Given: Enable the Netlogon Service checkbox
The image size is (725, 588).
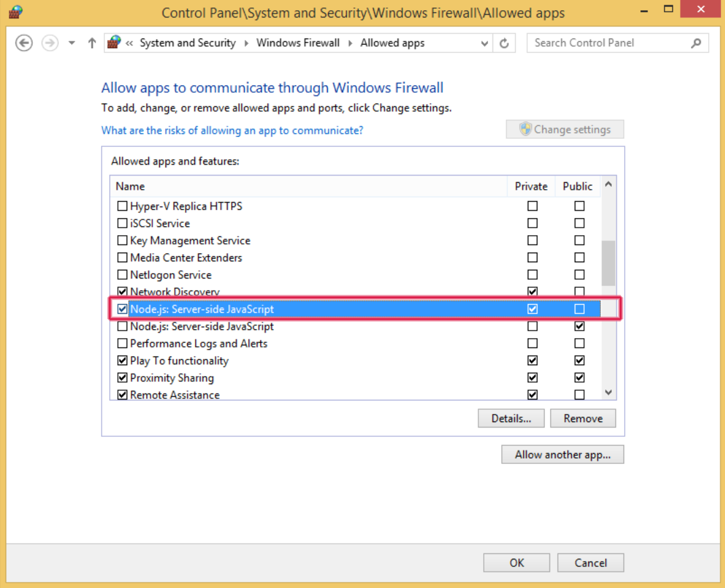Looking at the screenshot, I should click(122, 274).
